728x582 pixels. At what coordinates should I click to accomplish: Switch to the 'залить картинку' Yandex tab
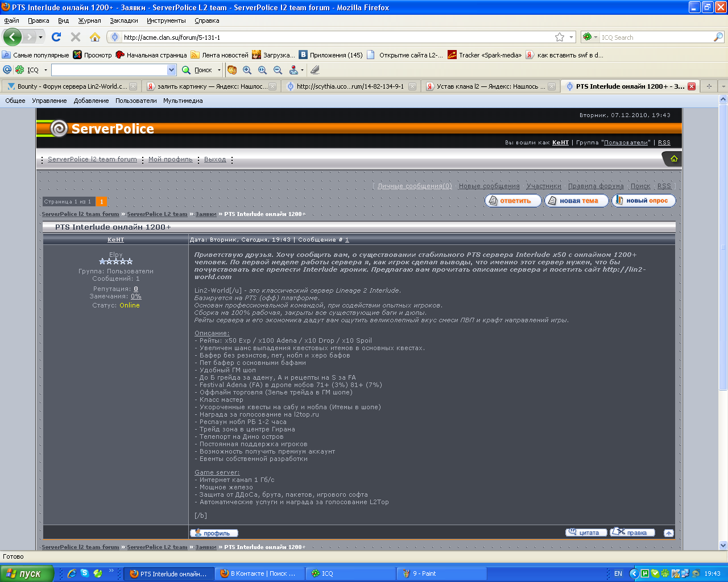[210, 86]
